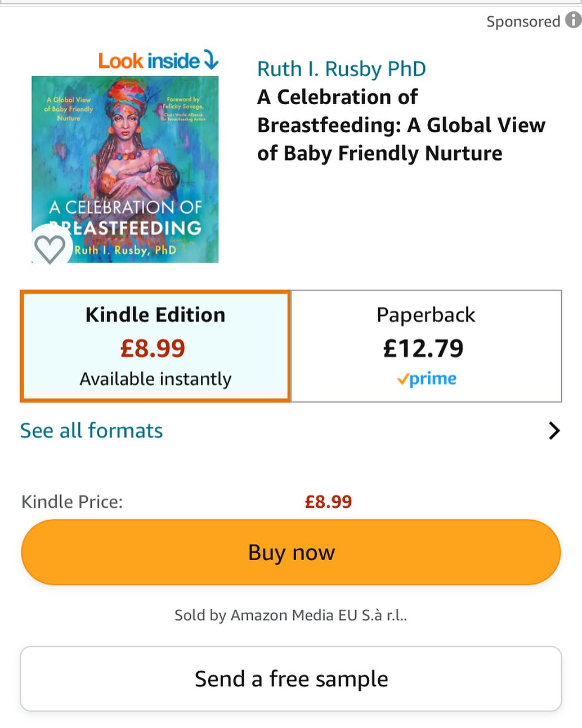Click Sold by Amazon Media EU text
The height and width of the screenshot is (728, 582).
coord(290,615)
